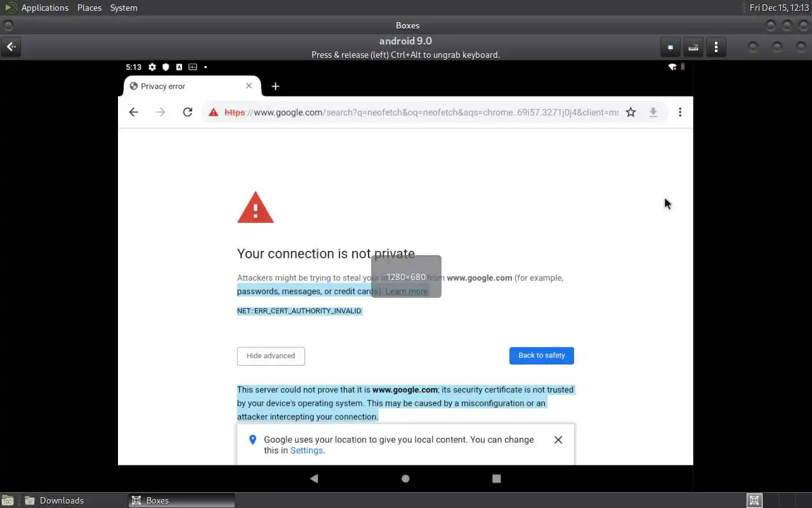Go back in Boxes header bar
812x508 pixels.
tap(11, 46)
